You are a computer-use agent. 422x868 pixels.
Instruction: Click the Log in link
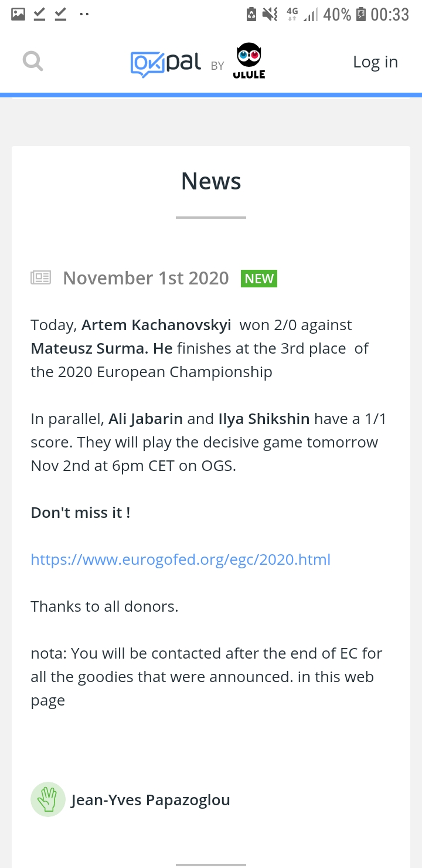(x=375, y=62)
